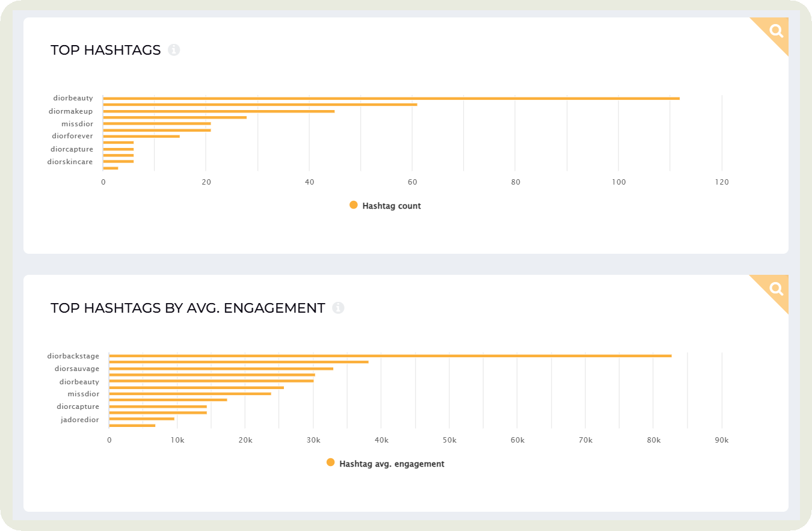Expand details for the diorsauvage row
812x531 pixels.
(x=76, y=369)
